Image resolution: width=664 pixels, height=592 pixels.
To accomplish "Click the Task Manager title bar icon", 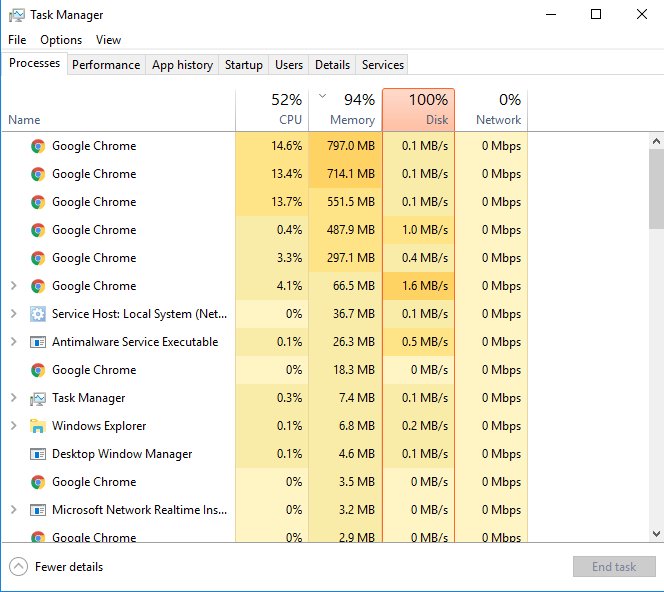I will coord(17,15).
